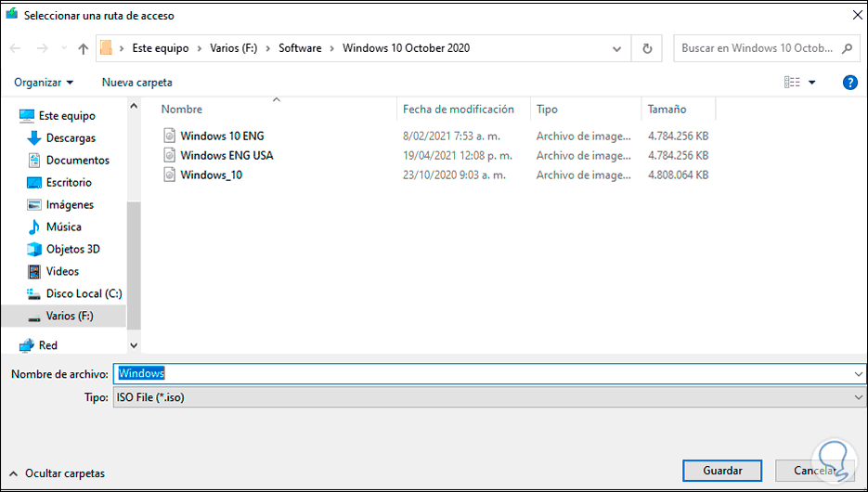Open Documentos in the navigation pane
Viewport: 868px width, 492px height.
pos(77,161)
